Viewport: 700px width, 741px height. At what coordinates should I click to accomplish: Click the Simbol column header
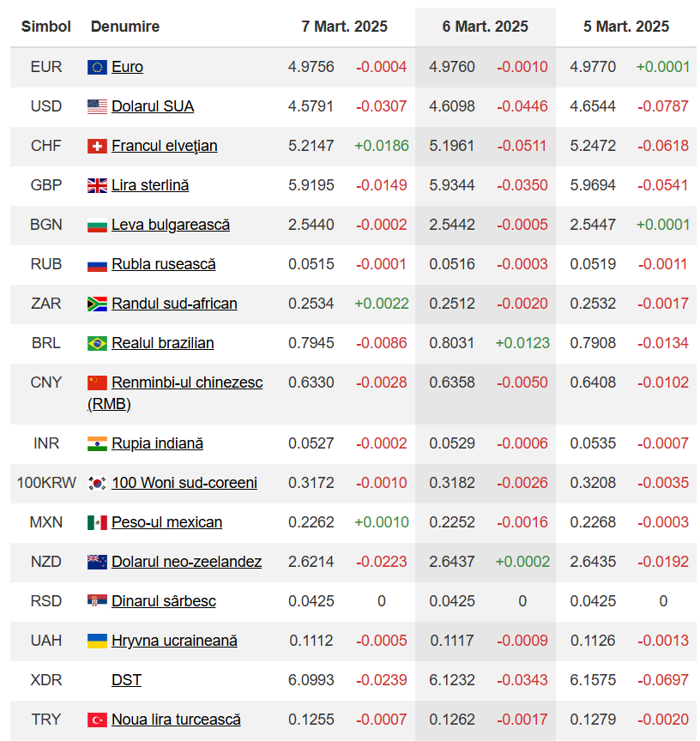[x=46, y=27]
